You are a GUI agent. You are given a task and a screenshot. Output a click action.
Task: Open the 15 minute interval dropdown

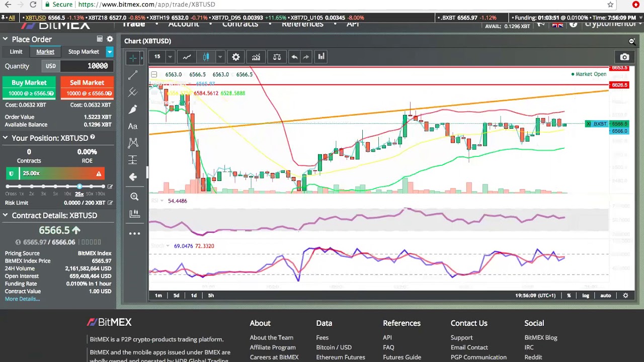pyautogui.click(x=170, y=57)
